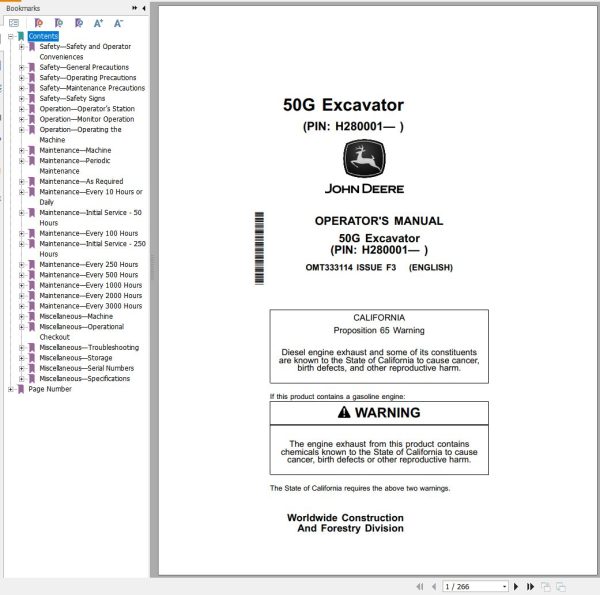Open Maintenance—Every 500 Hours bookmark

pyautogui.click(x=89, y=275)
